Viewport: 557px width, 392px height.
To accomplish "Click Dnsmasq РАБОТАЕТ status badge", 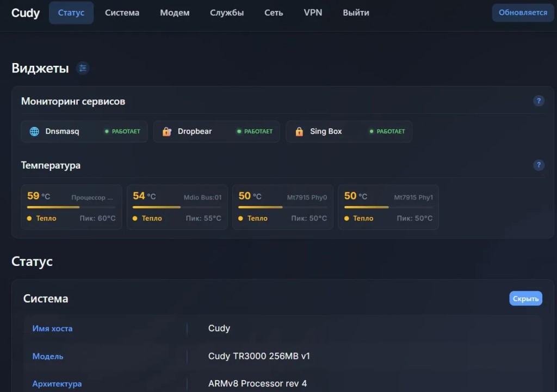I will pos(122,132).
